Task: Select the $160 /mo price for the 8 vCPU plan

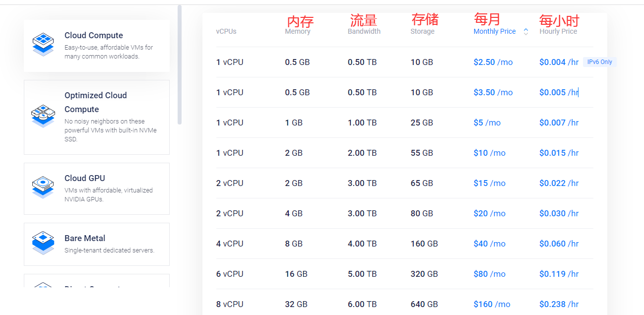Action: [492, 304]
